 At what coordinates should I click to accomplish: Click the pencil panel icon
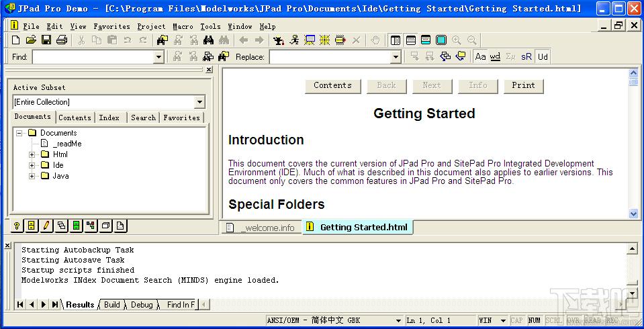click(x=46, y=226)
